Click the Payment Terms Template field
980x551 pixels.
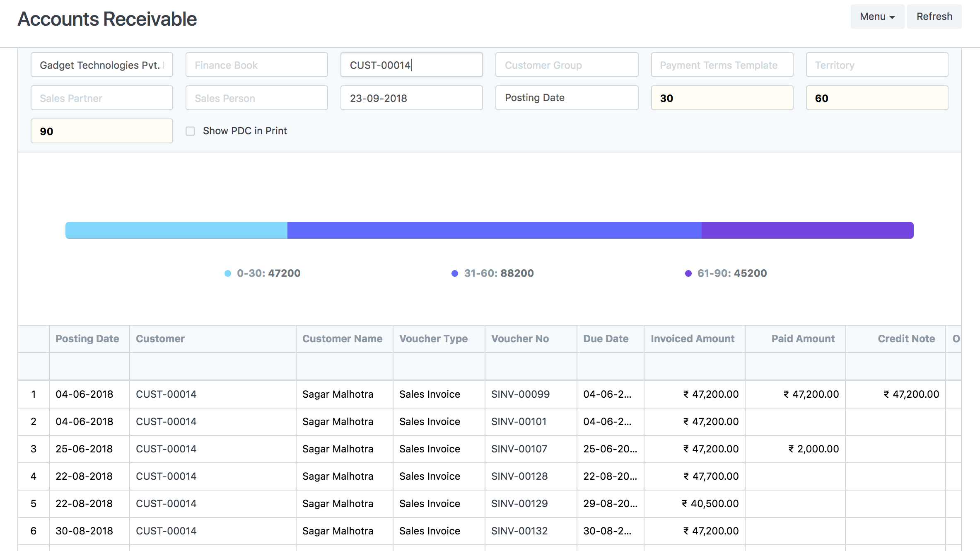point(722,65)
